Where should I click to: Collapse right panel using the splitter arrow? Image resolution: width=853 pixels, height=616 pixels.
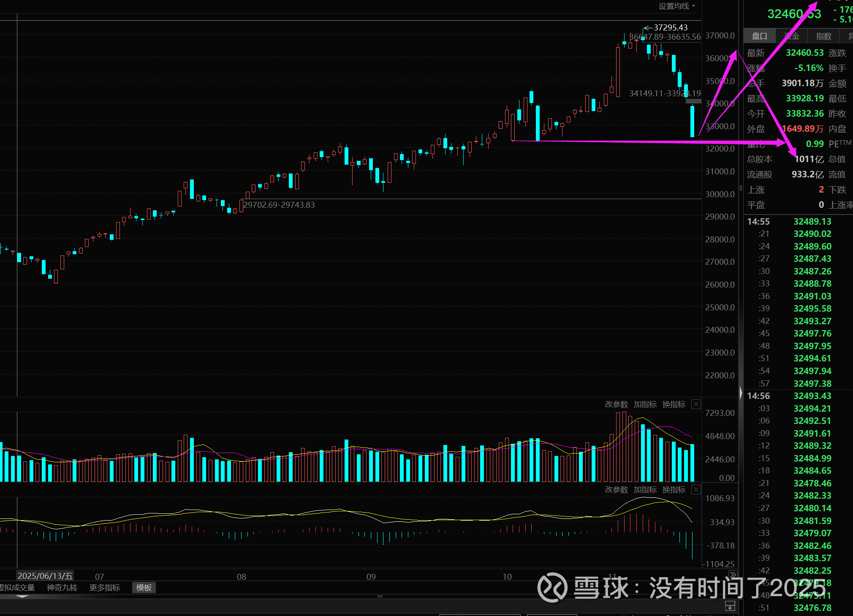pos(741,393)
